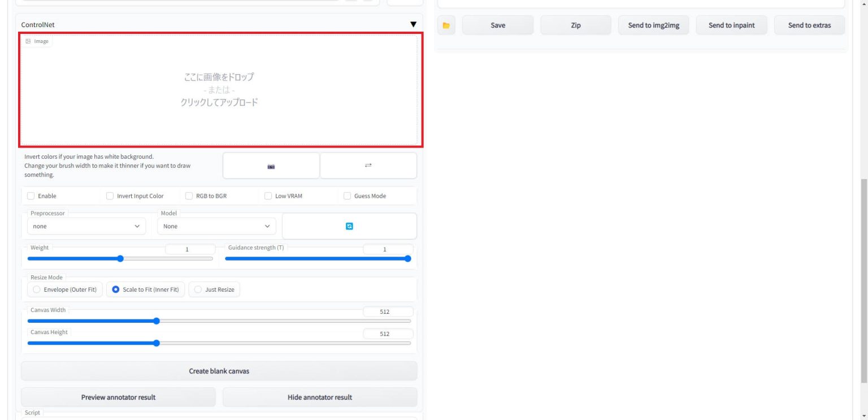Click the Zip button

[575, 25]
